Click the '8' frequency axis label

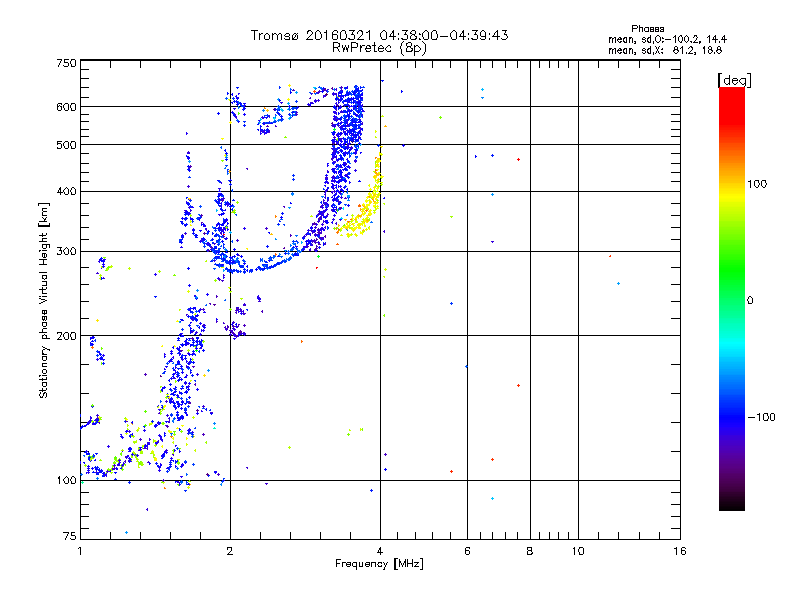point(530,551)
